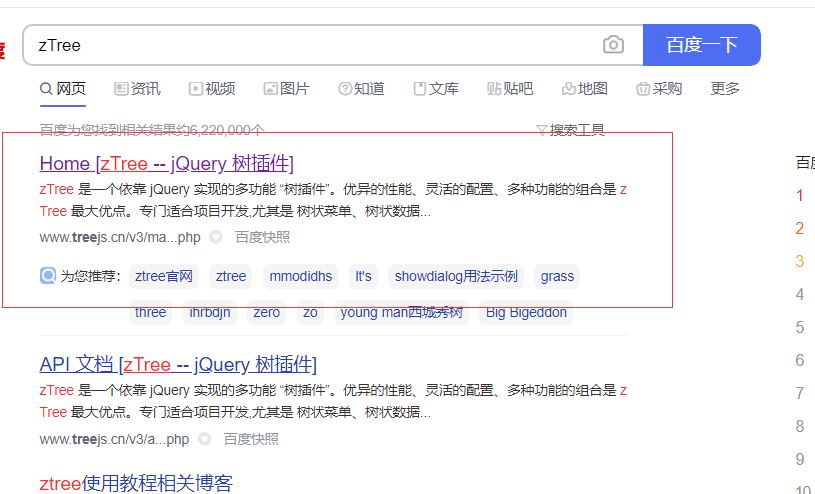This screenshot has height=494, width=815.
Task: Click hot list rank number 5
Action: 800,328
